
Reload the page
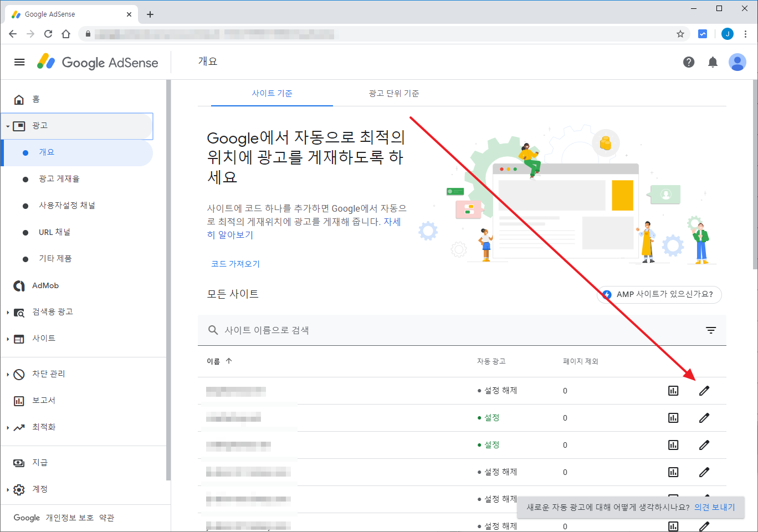(48, 34)
